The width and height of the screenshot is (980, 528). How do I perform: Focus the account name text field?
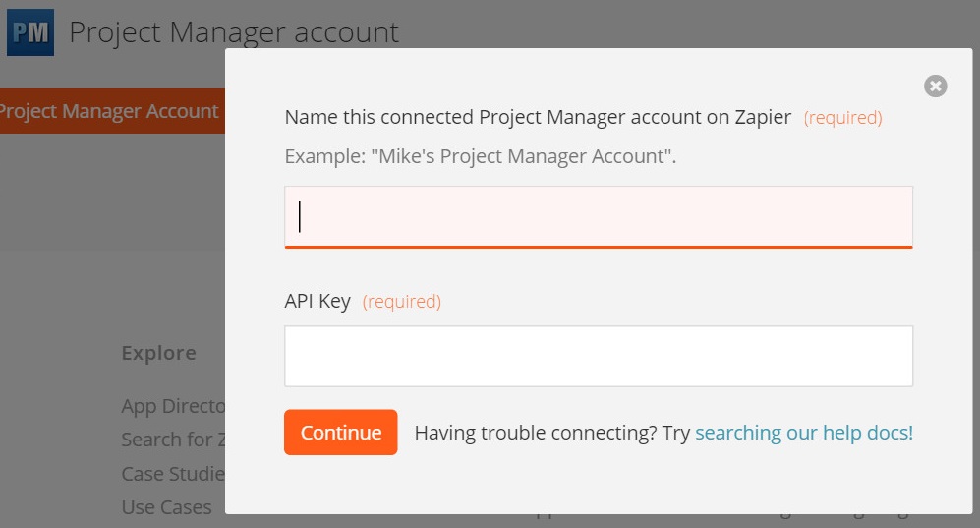[599, 217]
